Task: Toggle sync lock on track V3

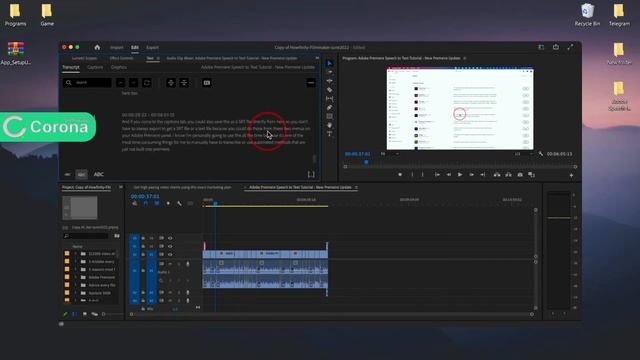Action: click(162, 238)
